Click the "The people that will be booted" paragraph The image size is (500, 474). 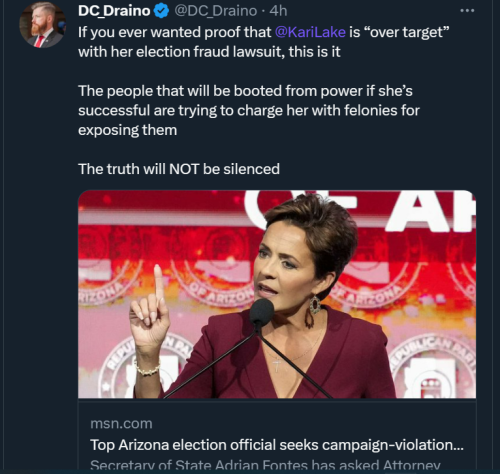pyautogui.click(x=249, y=110)
